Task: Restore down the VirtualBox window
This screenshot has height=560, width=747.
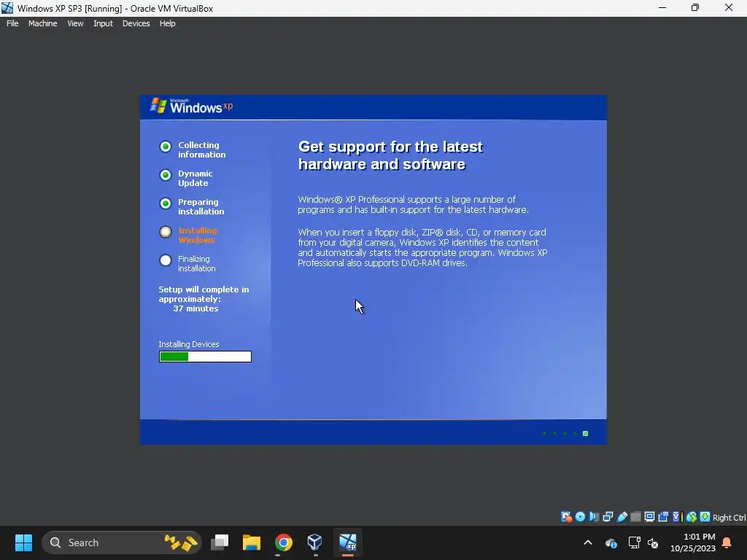Action: [695, 8]
